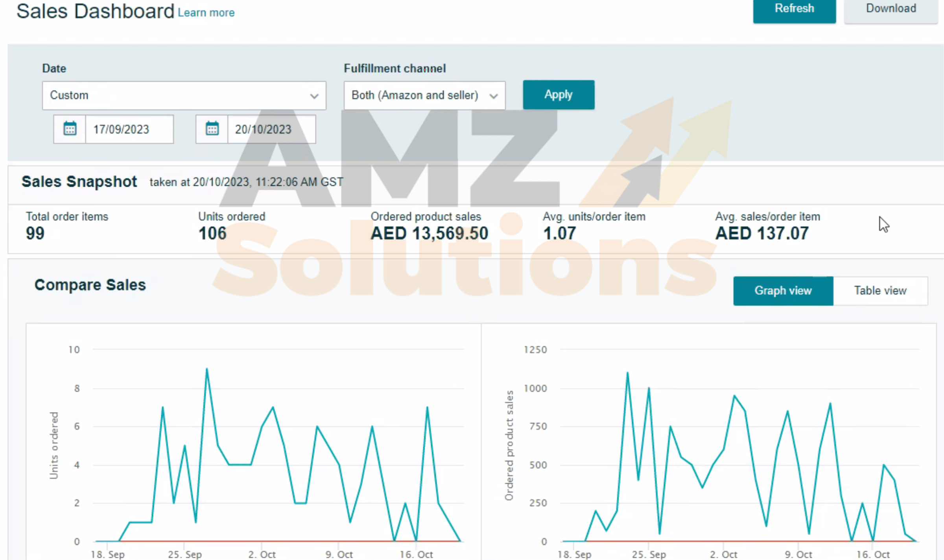Click the highest peak on Units ordered graph
The image size is (944, 560).
point(207,369)
